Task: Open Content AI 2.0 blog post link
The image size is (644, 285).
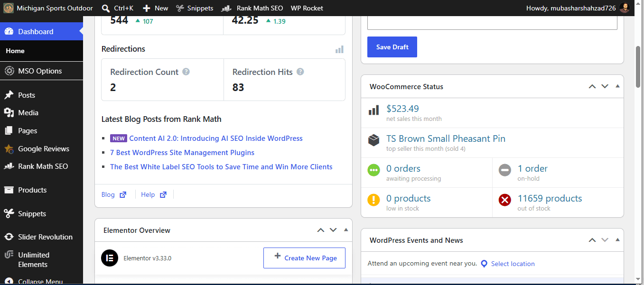Action: (215, 138)
